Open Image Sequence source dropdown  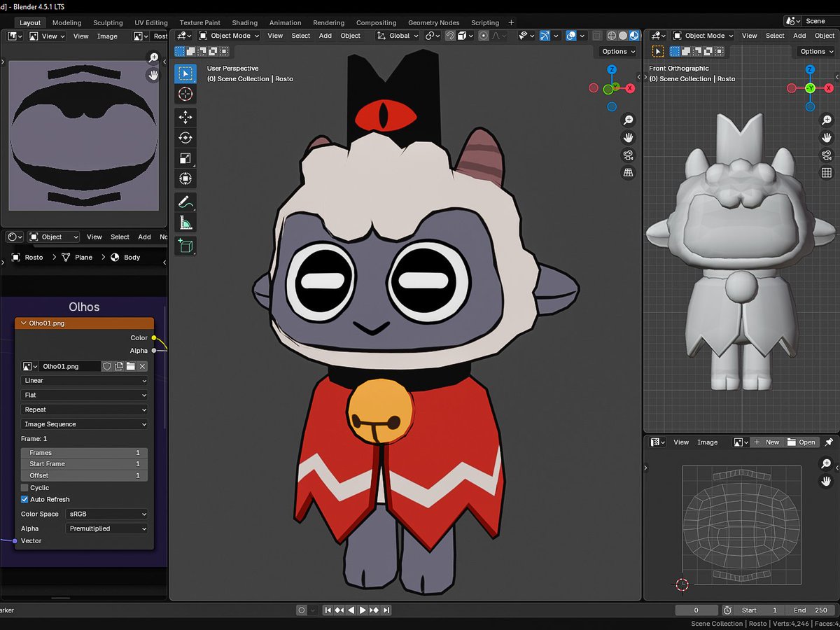85,424
